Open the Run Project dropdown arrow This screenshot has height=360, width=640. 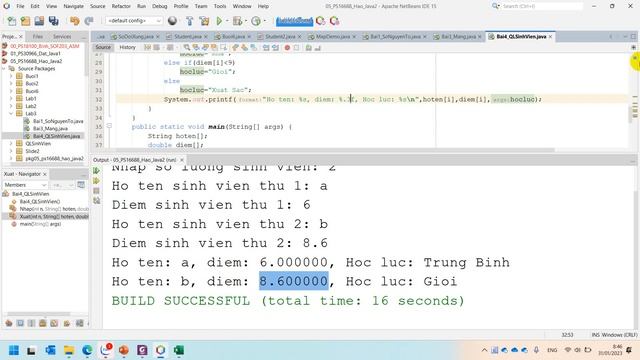pyautogui.click(x=227, y=21)
